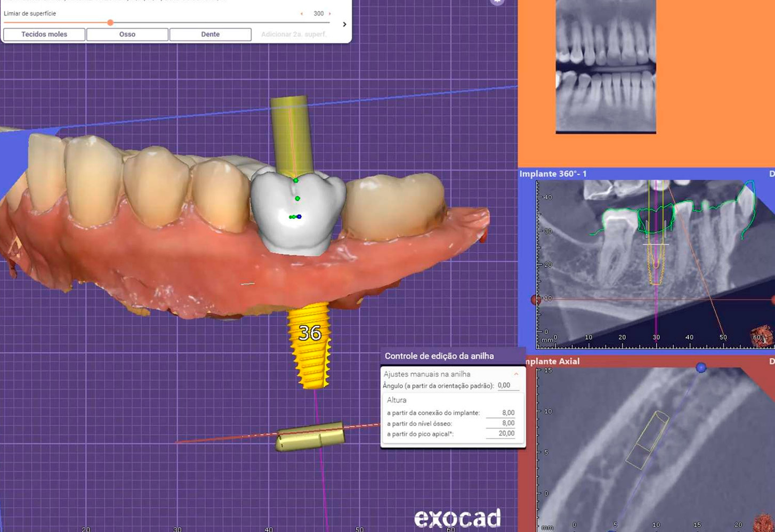The image size is (775, 532).
Task: Click the Ângulo value input field
Action: click(507, 385)
